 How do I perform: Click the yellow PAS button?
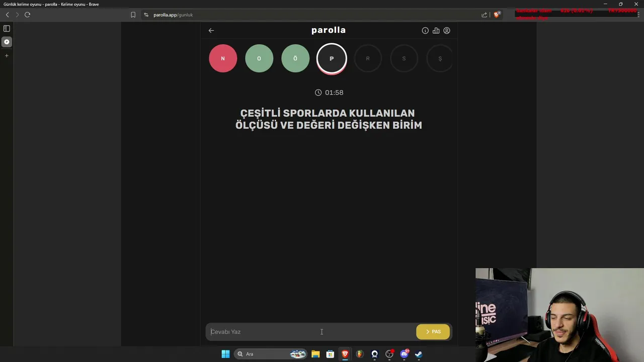point(433,332)
